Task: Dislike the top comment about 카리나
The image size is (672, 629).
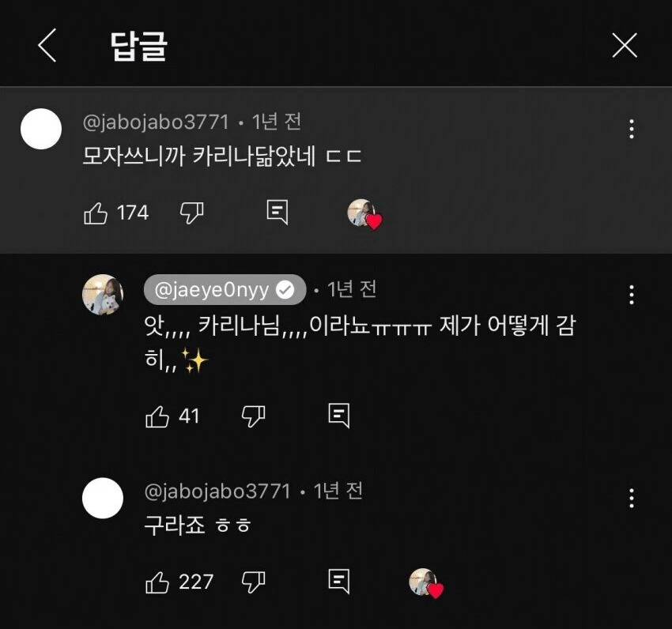Action: pyautogui.click(x=192, y=213)
